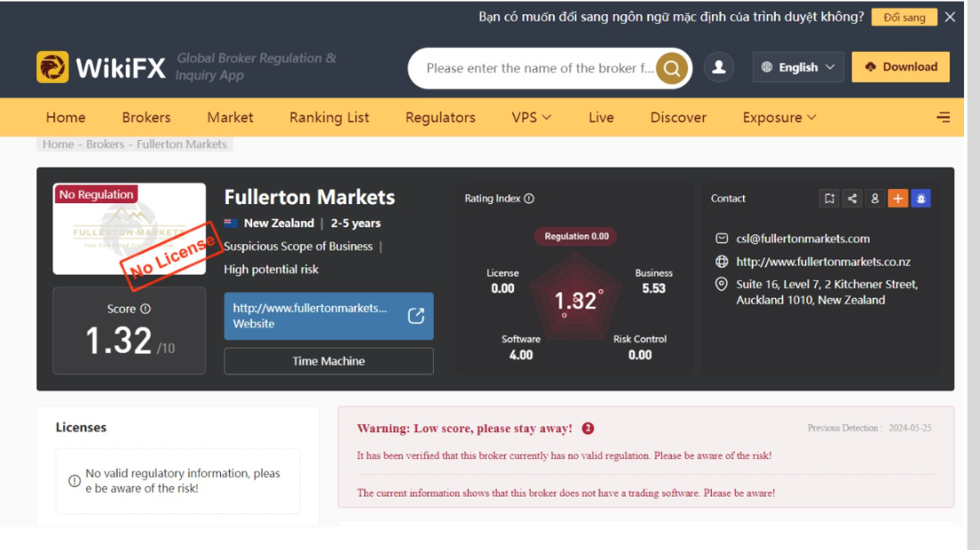This screenshot has height=550, width=980.
Task: Click the Time Machine button
Action: (x=329, y=361)
